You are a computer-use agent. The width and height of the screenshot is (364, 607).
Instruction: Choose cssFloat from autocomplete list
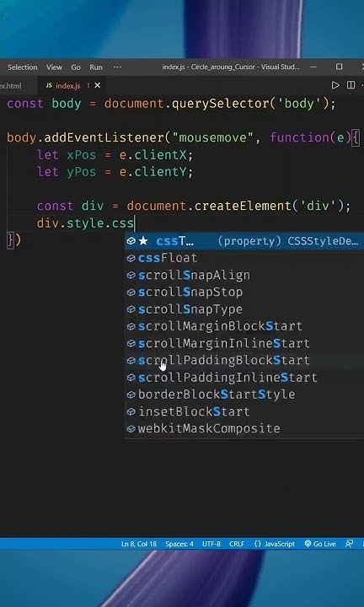(x=244, y=258)
